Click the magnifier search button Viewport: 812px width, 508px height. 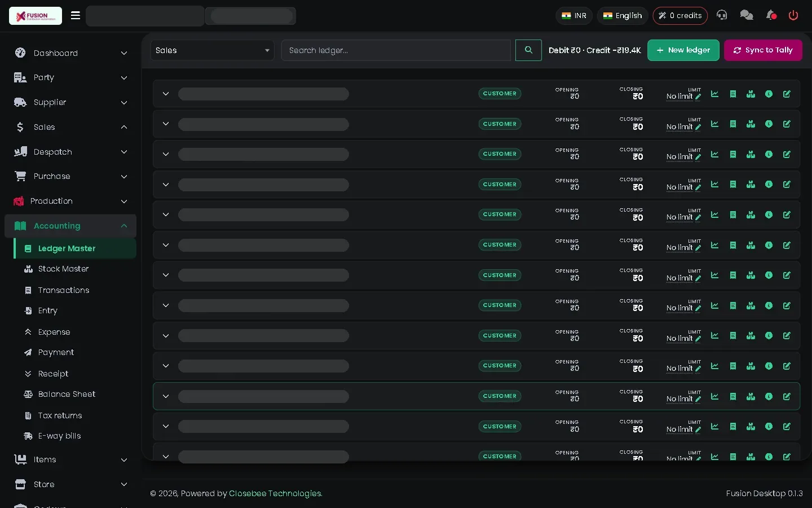[x=528, y=50]
